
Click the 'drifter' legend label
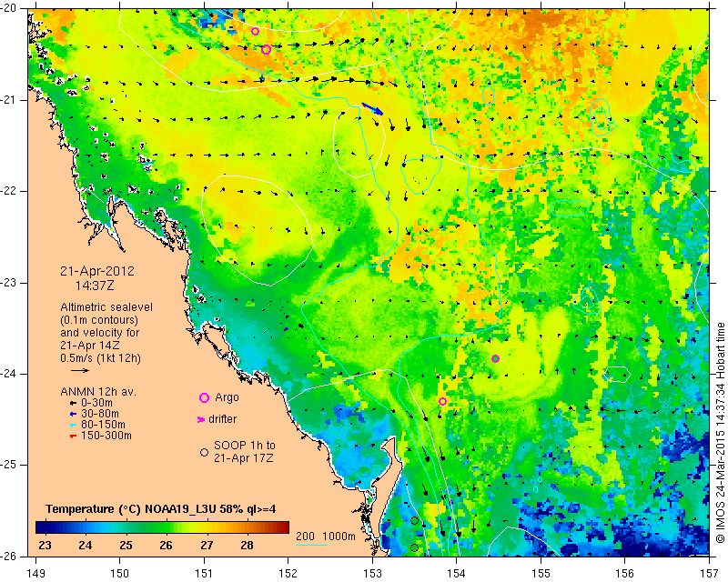tap(222, 419)
